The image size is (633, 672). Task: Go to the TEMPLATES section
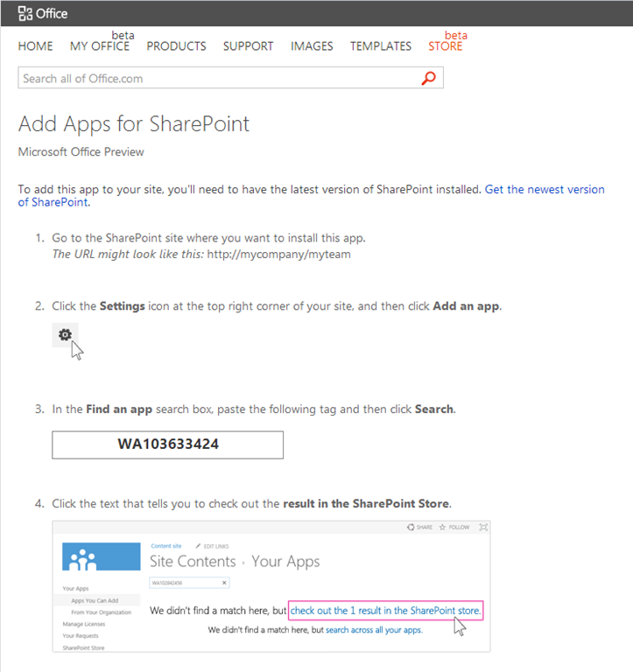point(380,46)
